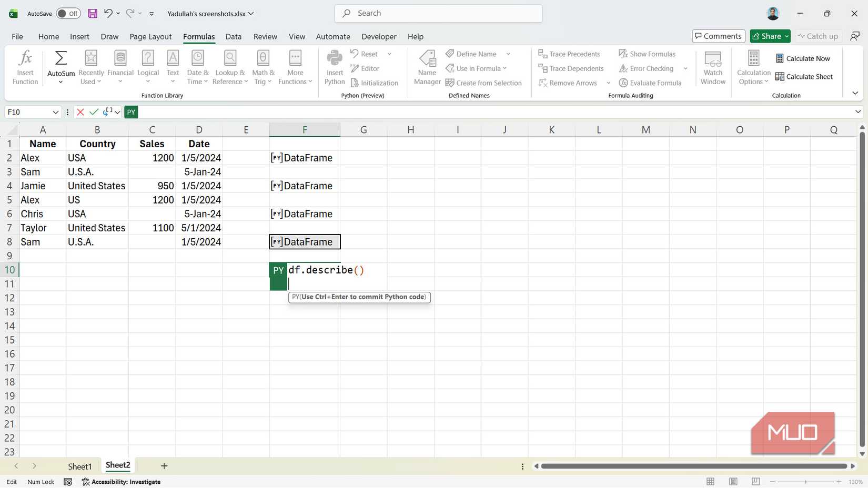Screen dimensions: 868x488
Task: Click the zoom slider handle
Action: (805, 482)
